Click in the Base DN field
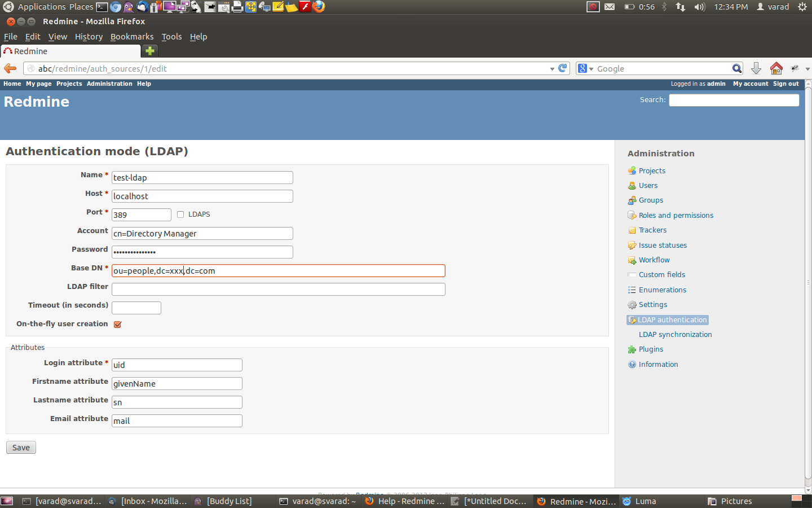The image size is (812, 508). click(x=279, y=271)
